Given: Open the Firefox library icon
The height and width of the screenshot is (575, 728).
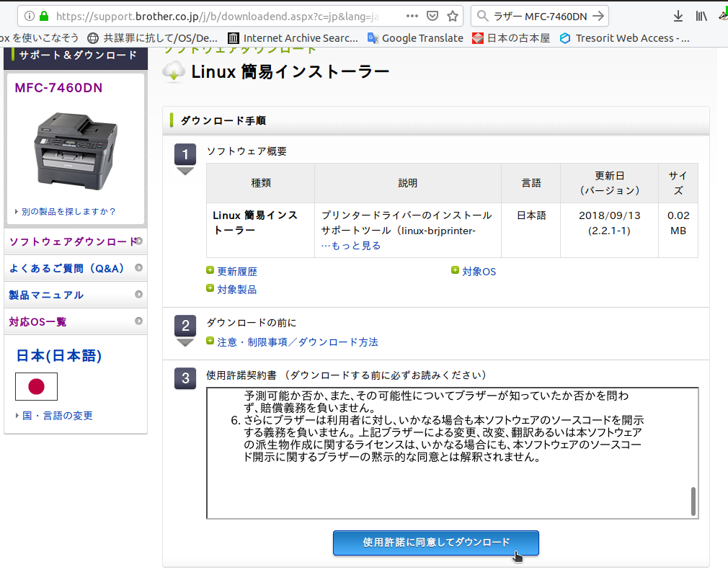Looking at the screenshot, I should pos(701,17).
